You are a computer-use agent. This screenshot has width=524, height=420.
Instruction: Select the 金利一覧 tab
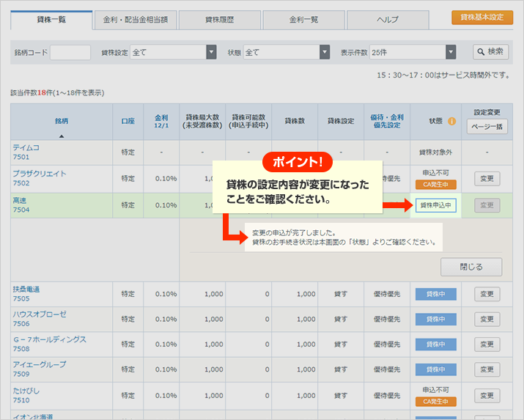(303, 20)
